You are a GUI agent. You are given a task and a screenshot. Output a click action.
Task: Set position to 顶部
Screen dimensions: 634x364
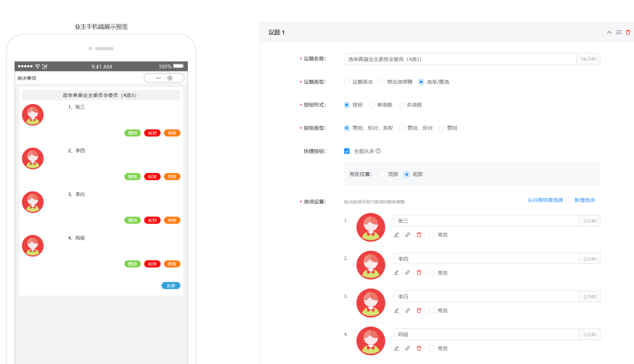(x=382, y=174)
